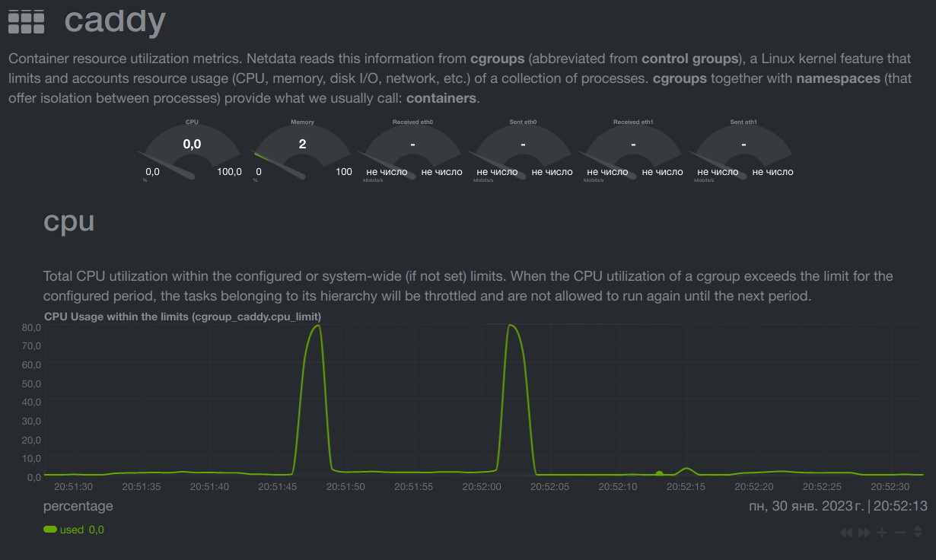Zoom out of the chart with minus icon
Viewport: 936px width, 560px height.
tap(898, 532)
